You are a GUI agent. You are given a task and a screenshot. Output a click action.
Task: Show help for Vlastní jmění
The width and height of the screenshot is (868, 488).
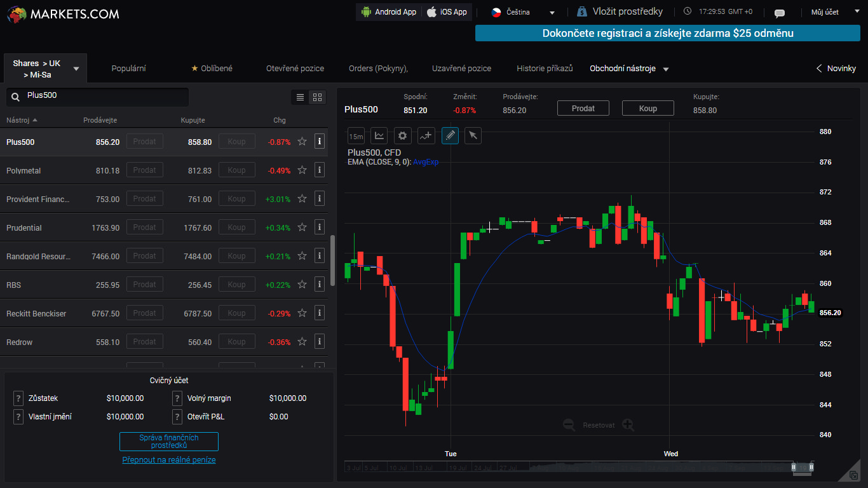tap(18, 417)
